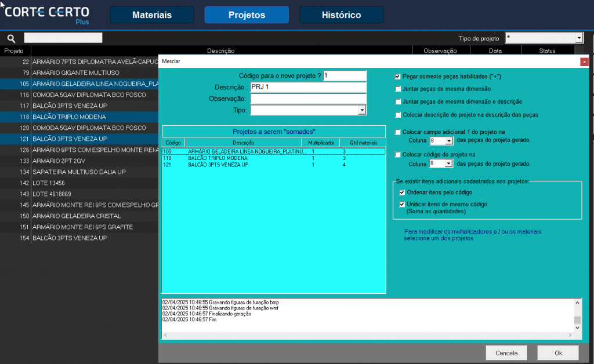Check 'Colocar descrição do projeto na descrição das peças'
Screen dimensions: 594x364
click(398, 115)
